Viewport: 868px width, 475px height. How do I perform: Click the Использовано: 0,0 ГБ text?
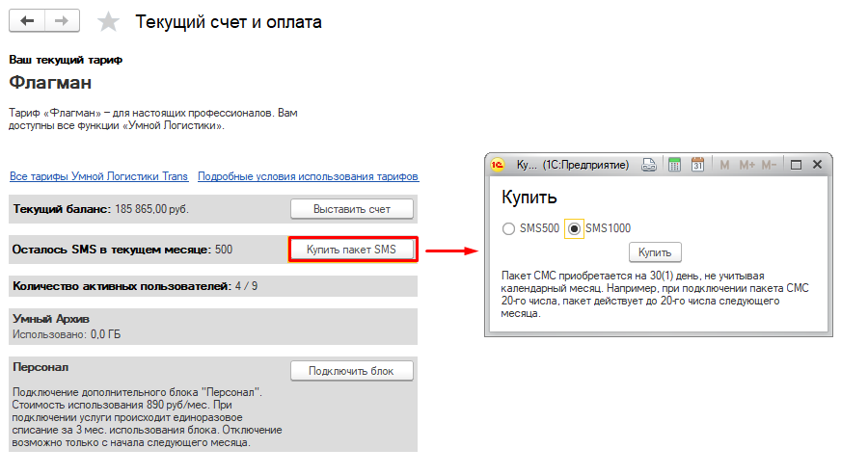coord(67,334)
